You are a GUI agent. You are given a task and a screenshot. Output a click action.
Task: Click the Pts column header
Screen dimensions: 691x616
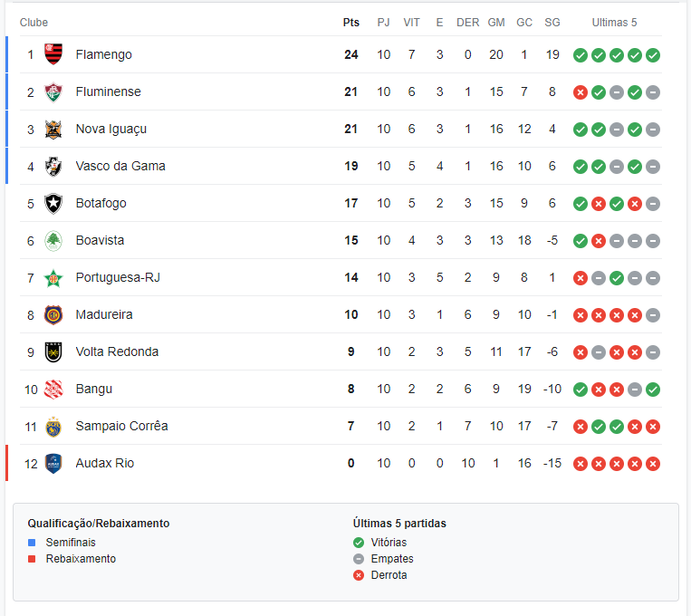(351, 23)
